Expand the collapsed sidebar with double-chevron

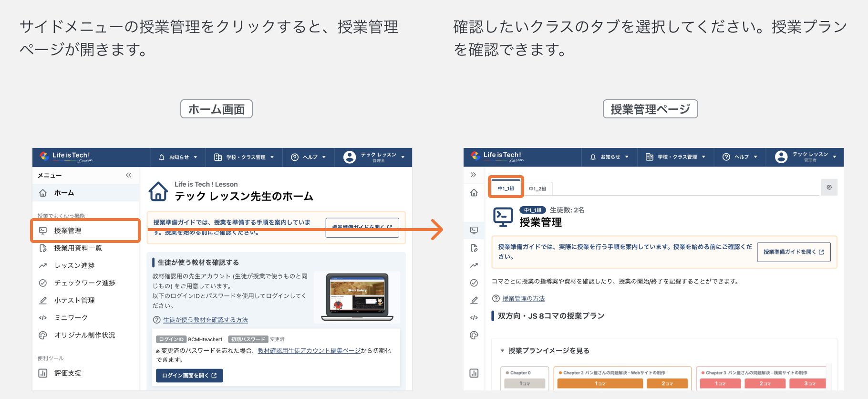coord(474,175)
